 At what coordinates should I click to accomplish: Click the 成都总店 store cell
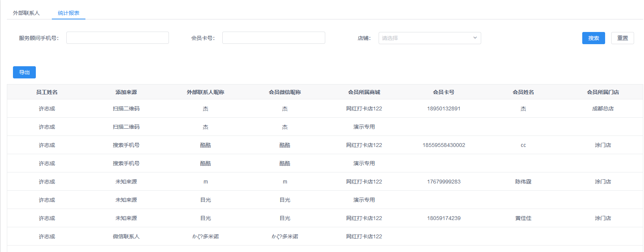(603, 108)
